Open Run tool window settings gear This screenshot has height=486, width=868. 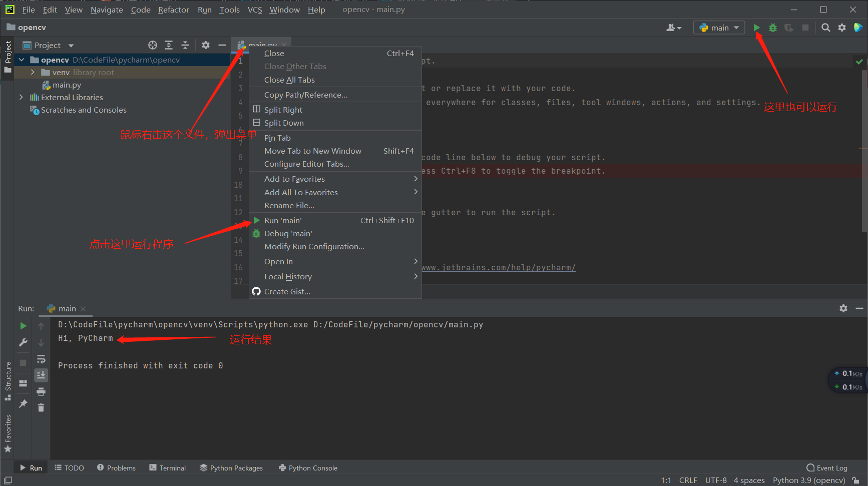843,308
